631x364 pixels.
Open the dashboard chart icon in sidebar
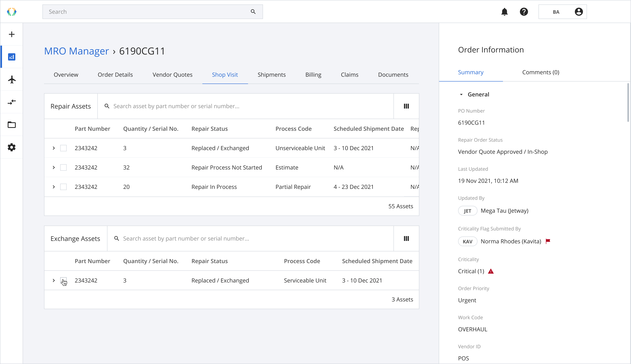(12, 57)
